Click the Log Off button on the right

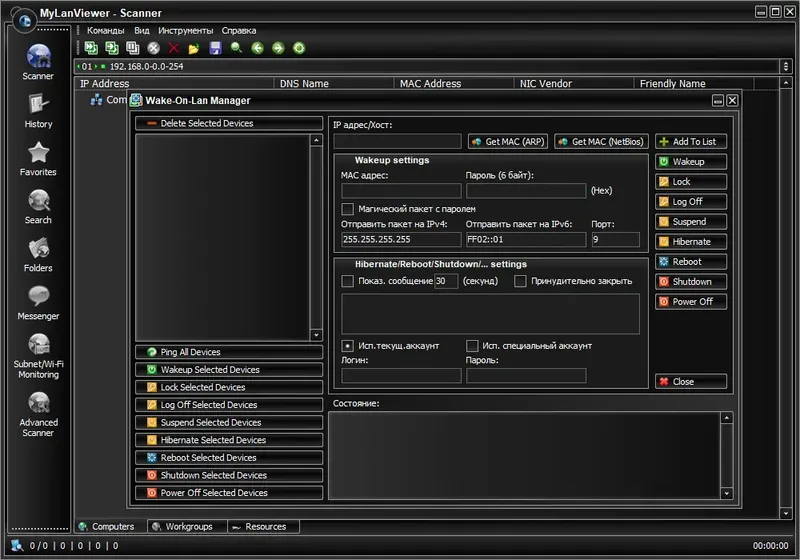(x=691, y=201)
